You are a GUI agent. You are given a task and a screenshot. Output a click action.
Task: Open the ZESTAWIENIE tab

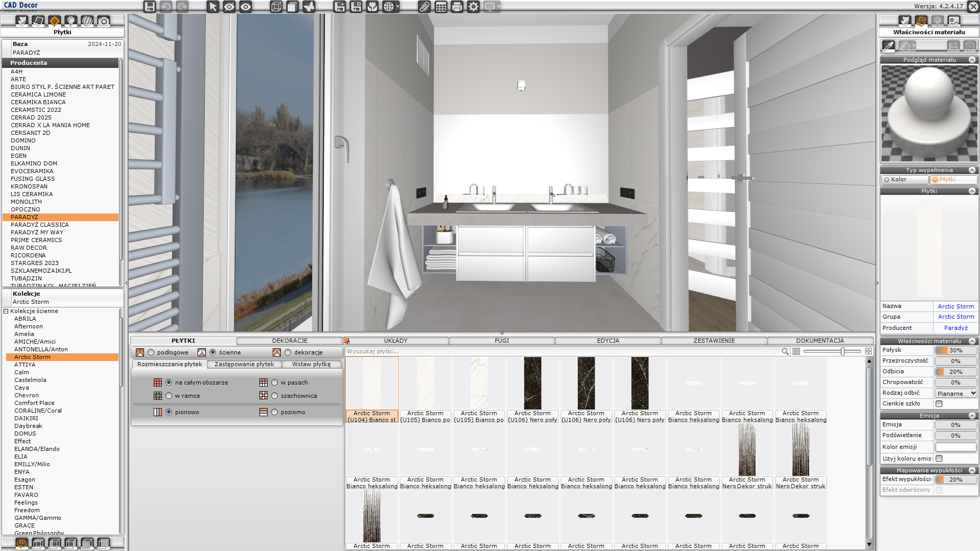(713, 341)
